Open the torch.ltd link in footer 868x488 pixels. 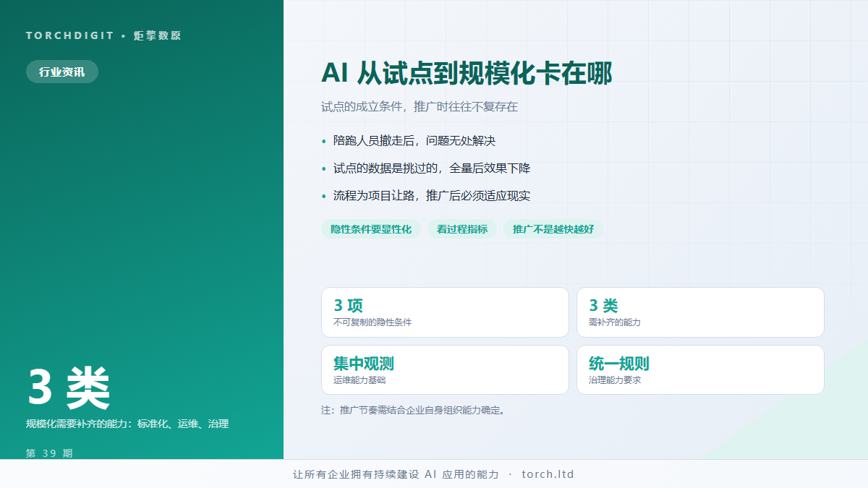(548, 474)
